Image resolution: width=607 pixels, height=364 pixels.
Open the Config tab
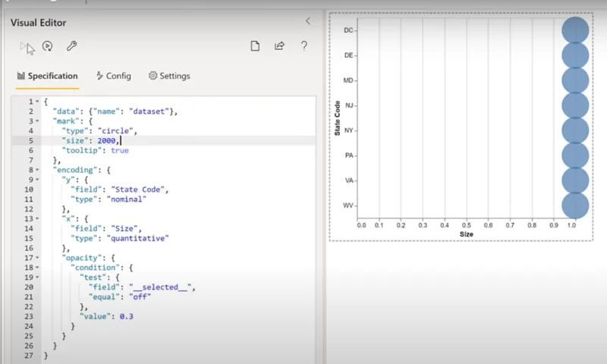pyautogui.click(x=113, y=76)
